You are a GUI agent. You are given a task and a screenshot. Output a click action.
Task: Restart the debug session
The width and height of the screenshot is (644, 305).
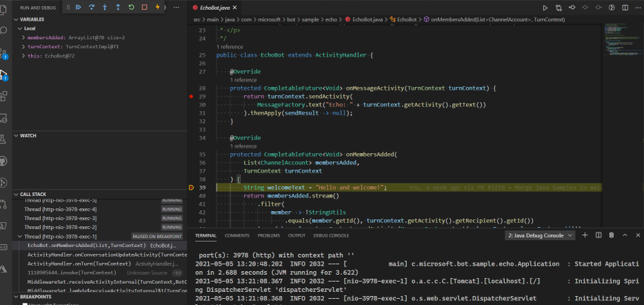click(131, 7)
